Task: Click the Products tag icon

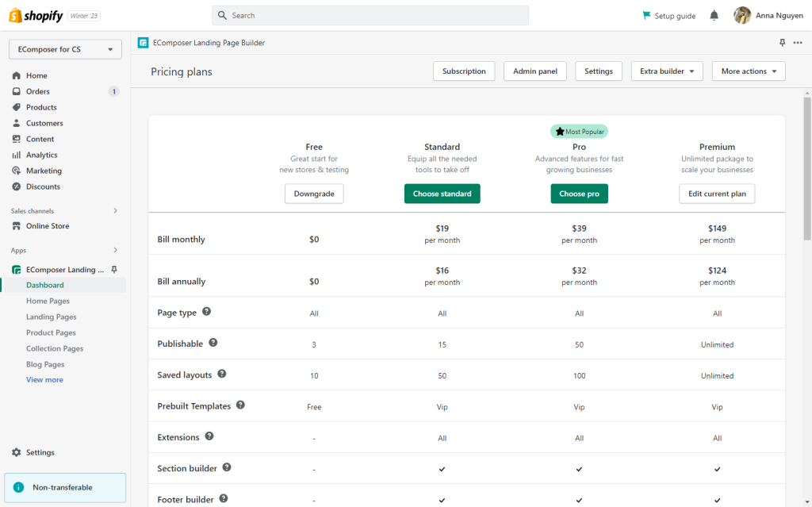Action: coord(17,107)
